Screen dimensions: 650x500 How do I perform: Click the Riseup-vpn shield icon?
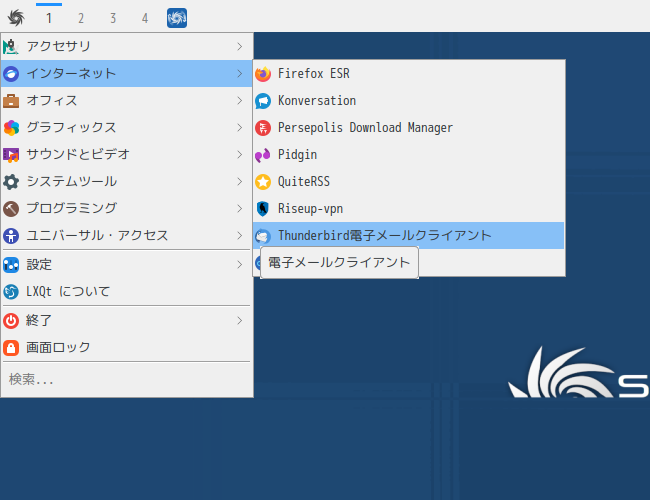[x=263, y=209]
